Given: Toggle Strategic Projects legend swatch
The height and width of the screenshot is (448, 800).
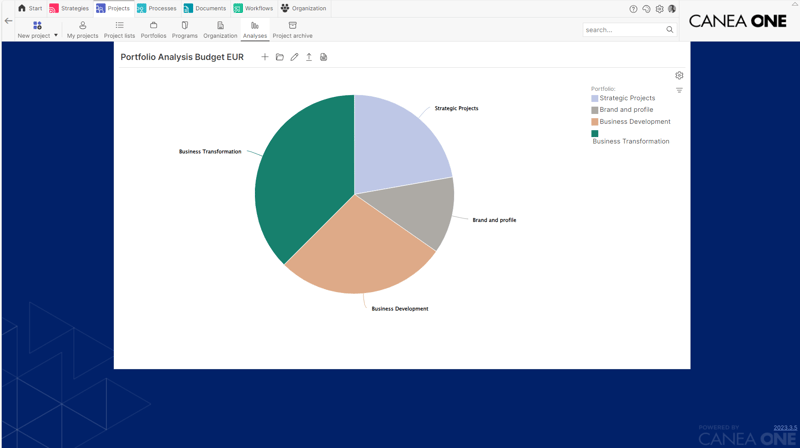Looking at the screenshot, I should pos(594,98).
